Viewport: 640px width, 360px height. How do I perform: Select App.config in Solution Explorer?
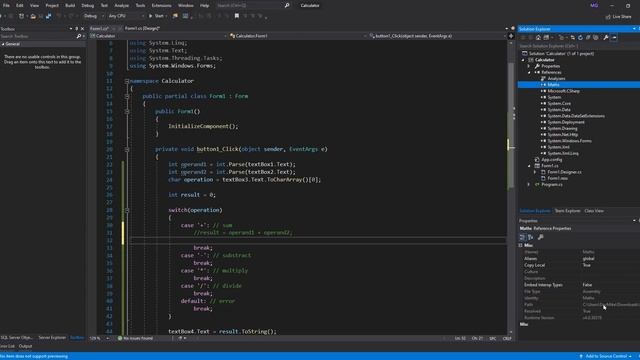[x=551, y=160]
